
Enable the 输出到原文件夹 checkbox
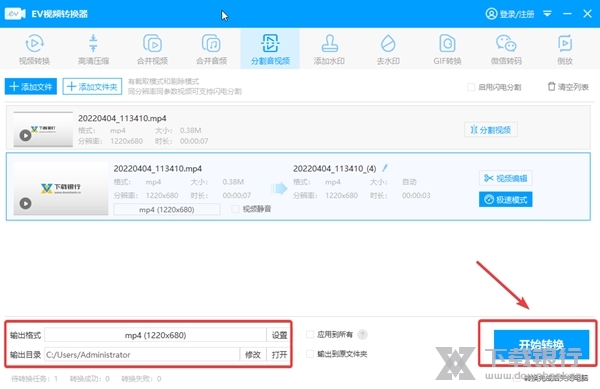click(310, 354)
